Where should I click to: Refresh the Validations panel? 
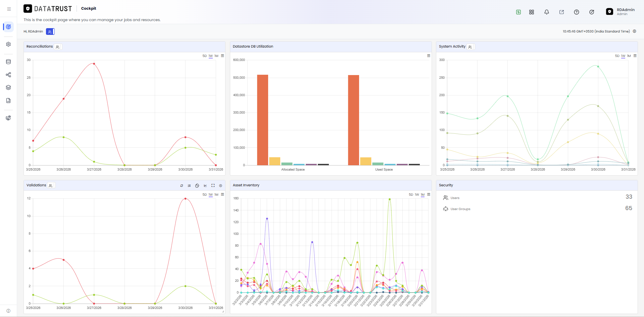182,186
